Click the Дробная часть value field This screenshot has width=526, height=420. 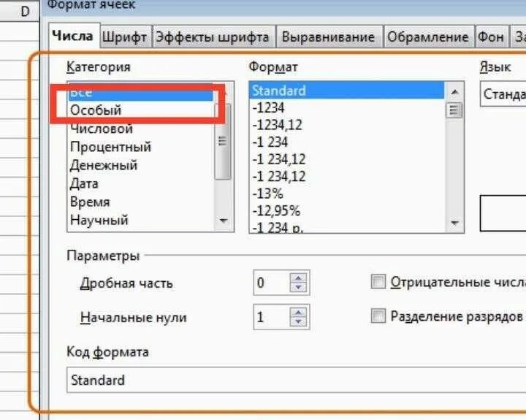click(271, 283)
